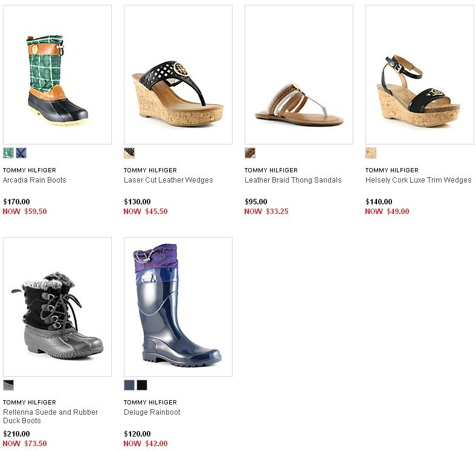Select black swatch for Deluge Rainboot

pos(142,385)
